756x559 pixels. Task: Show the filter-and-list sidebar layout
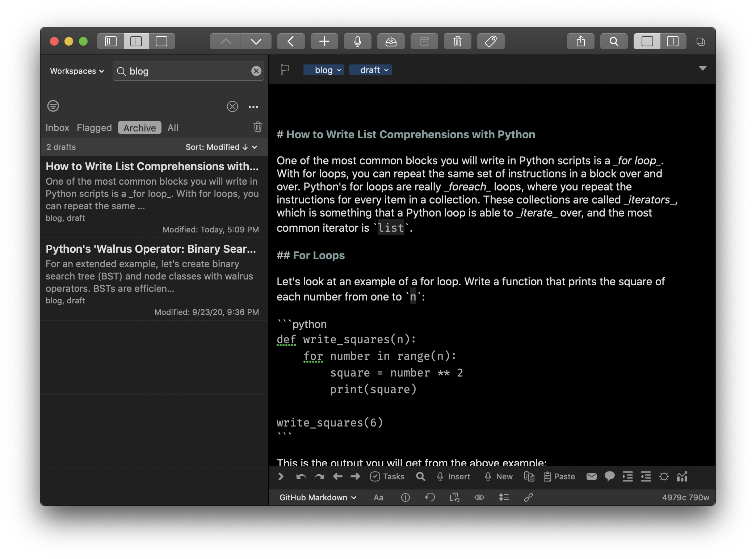[110, 41]
